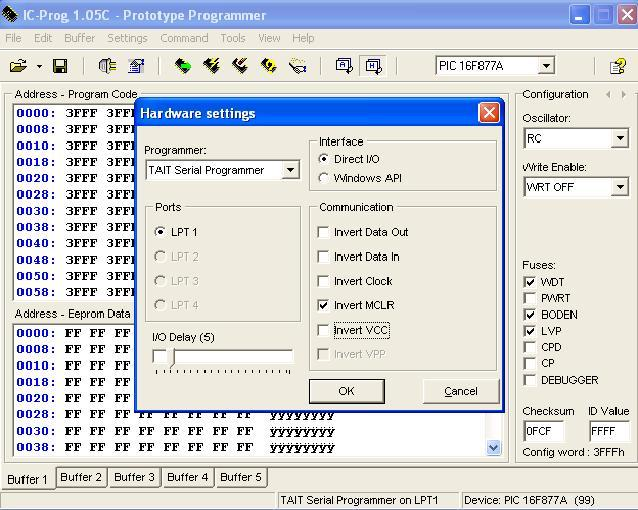Toggle the WDT fuse checkbox
This screenshot has width=638, height=510.
[530, 282]
